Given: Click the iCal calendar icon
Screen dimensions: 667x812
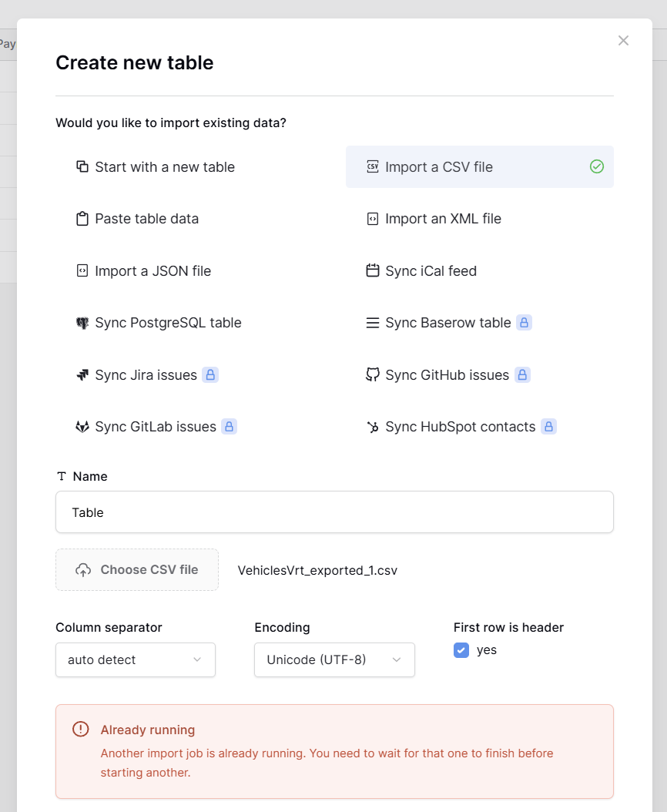Looking at the screenshot, I should (x=373, y=271).
